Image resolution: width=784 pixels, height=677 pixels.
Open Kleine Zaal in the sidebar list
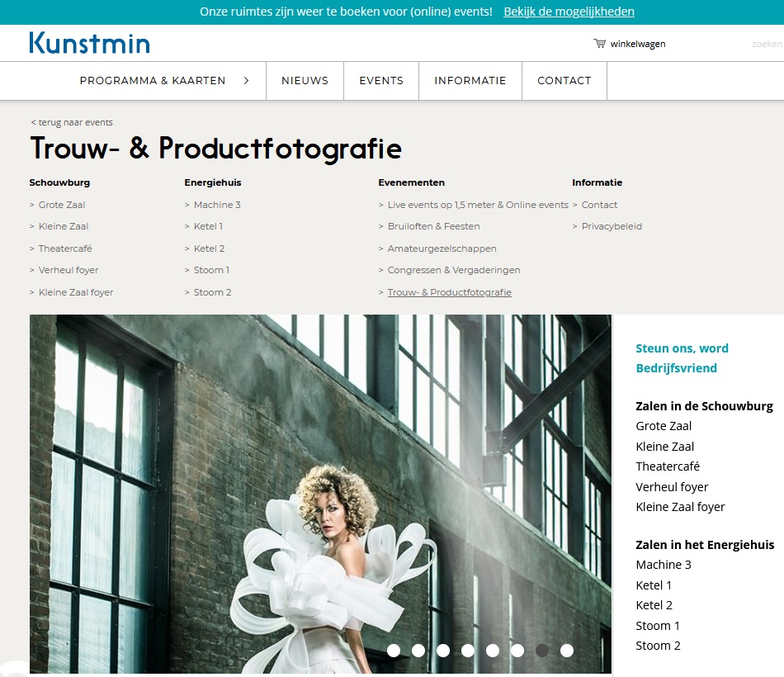(x=665, y=447)
